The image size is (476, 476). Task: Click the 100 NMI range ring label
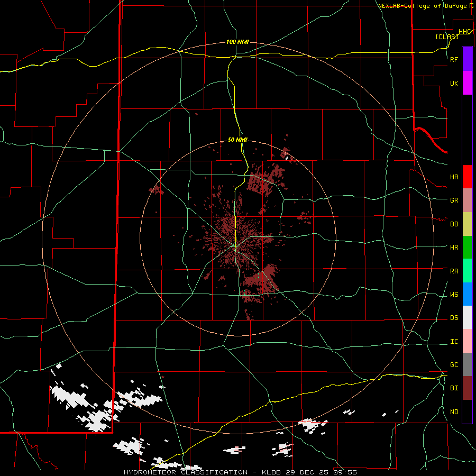(237, 42)
